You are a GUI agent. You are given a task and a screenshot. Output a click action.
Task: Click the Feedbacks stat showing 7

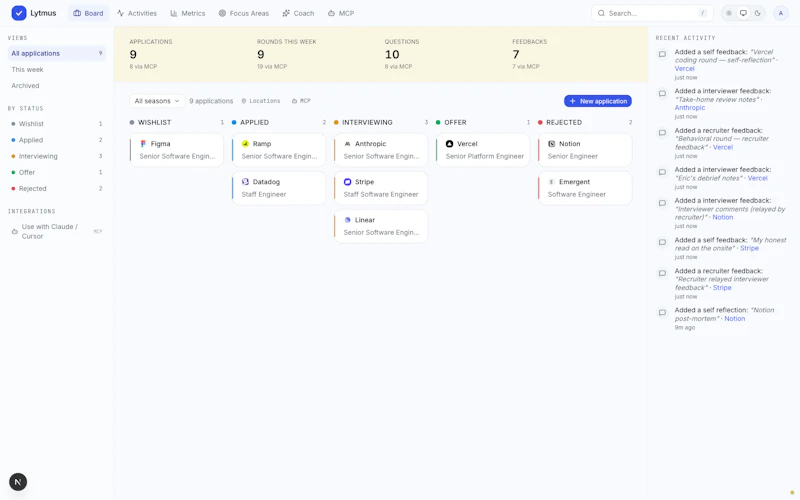(x=530, y=54)
